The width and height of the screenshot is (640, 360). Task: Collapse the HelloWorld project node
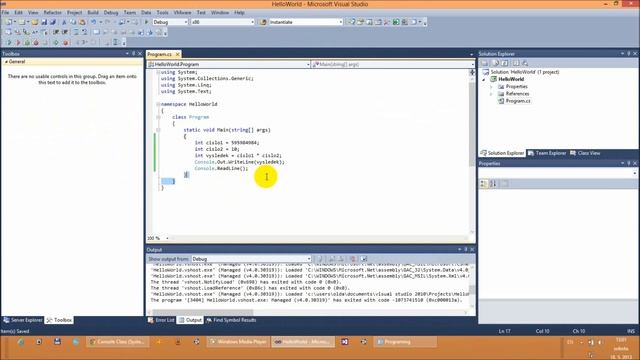[x=484, y=80]
